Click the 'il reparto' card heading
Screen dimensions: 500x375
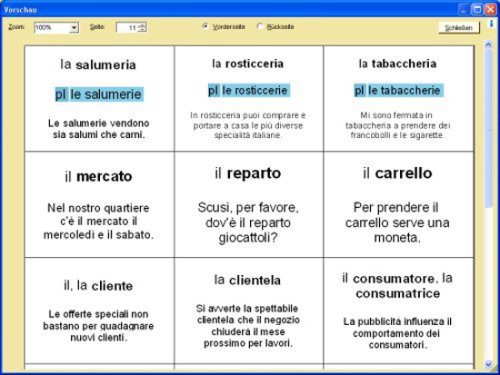point(248,173)
